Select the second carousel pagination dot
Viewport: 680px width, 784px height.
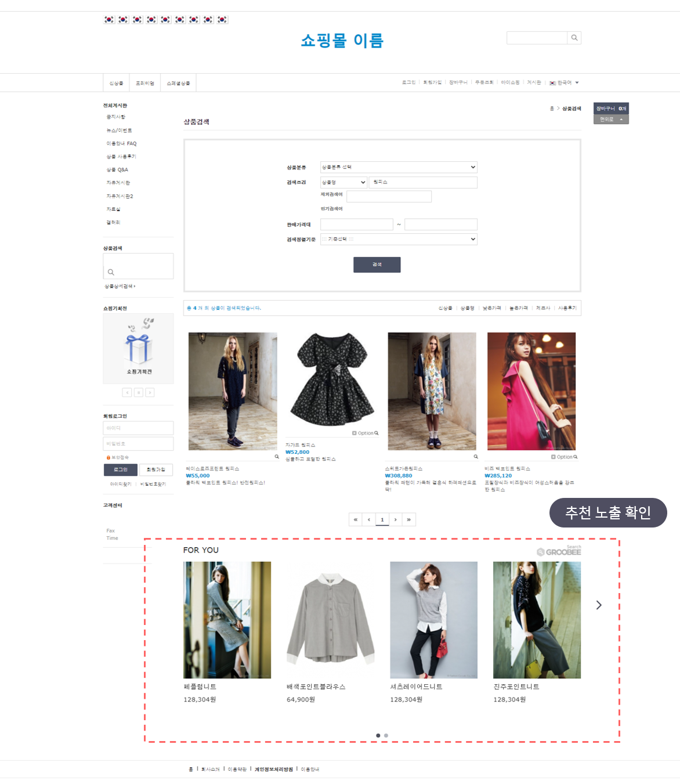pos(386,735)
